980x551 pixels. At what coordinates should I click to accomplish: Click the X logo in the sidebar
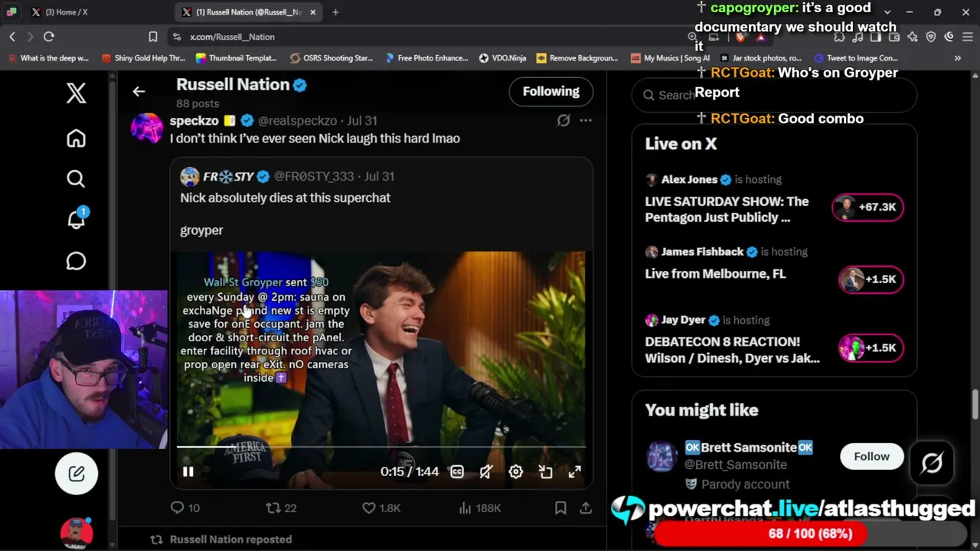point(76,93)
